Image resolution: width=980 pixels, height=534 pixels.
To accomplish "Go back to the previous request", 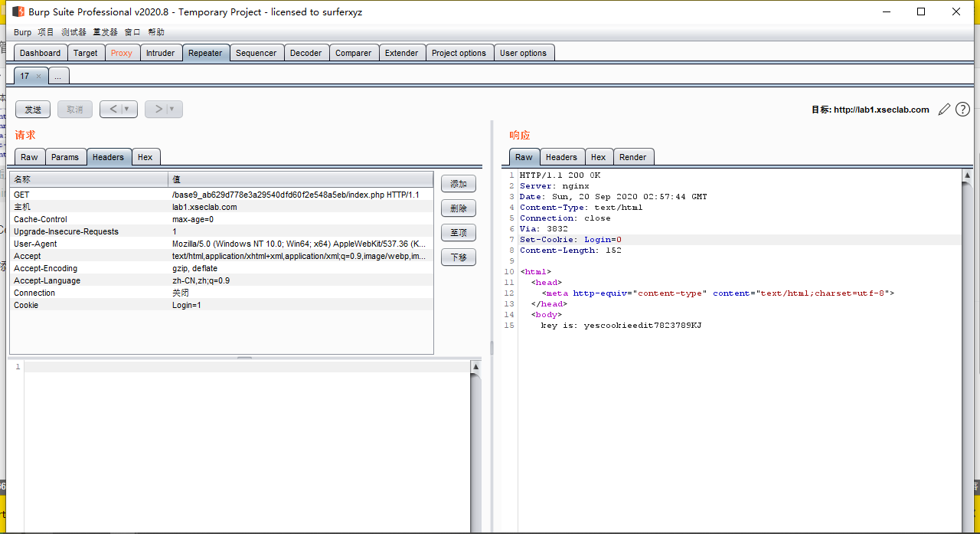I will click(112, 110).
